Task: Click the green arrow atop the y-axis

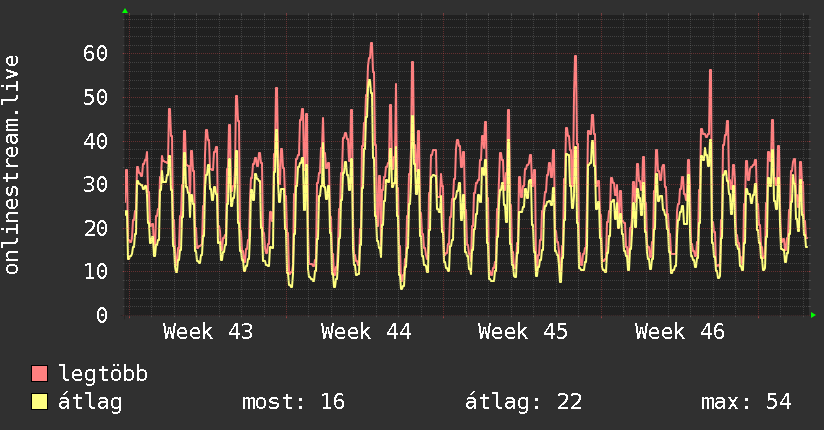Action: [x=125, y=11]
